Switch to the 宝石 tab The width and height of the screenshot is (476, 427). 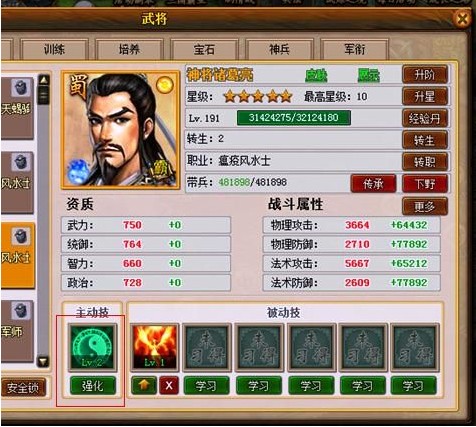point(204,49)
